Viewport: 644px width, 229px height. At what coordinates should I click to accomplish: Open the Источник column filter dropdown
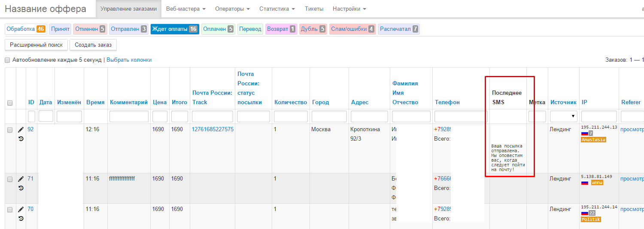tap(563, 116)
